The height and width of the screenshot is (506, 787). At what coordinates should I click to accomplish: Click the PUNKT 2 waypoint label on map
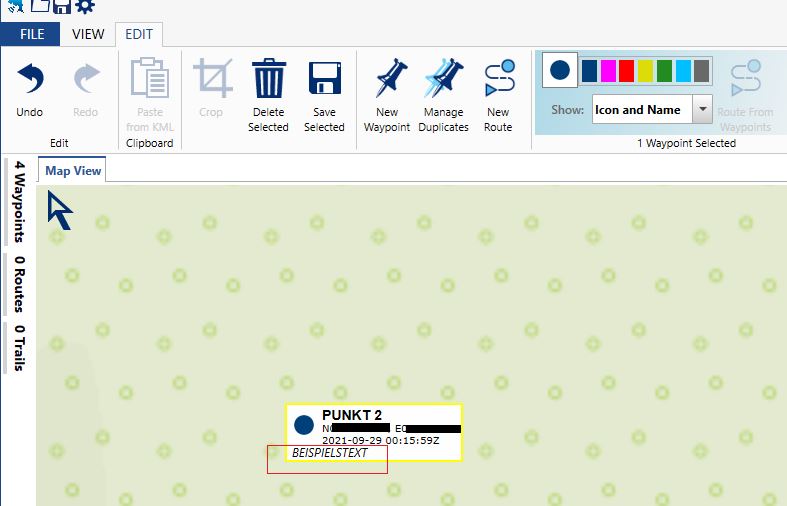coord(352,416)
